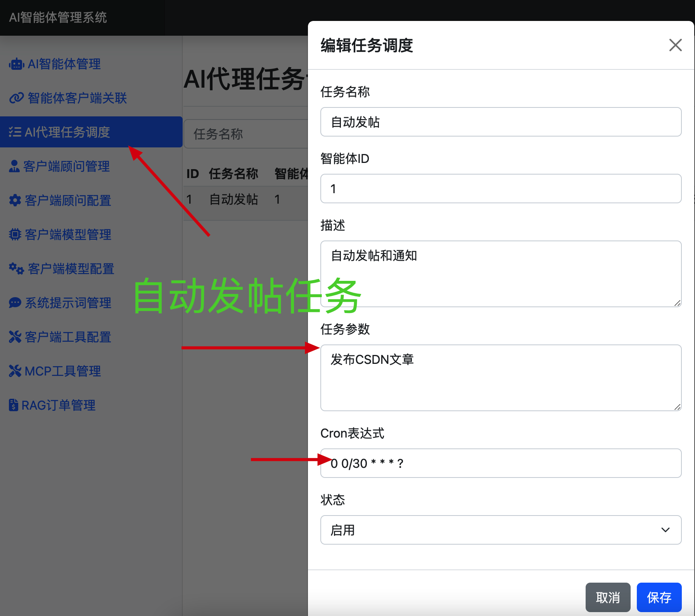
Task: Open AI智能体管理 menu item
Action: tap(91, 64)
